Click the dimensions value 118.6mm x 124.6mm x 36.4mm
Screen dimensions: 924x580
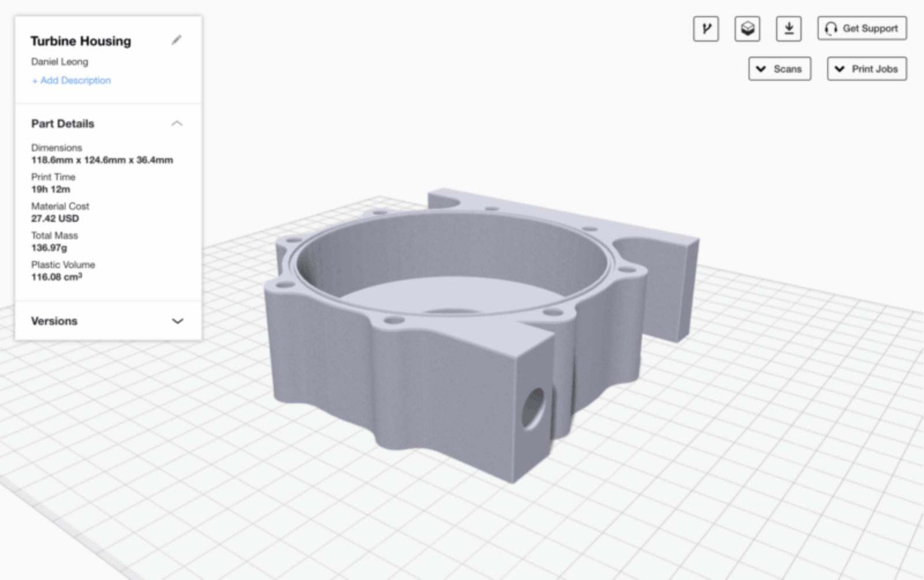(x=102, y=160)
